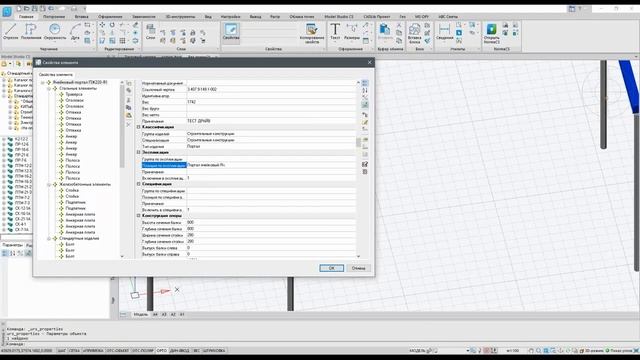This screenshot has width=640, height=360.
Task: Switch to the A3 layout tab
Action: [x=164, y=315]
